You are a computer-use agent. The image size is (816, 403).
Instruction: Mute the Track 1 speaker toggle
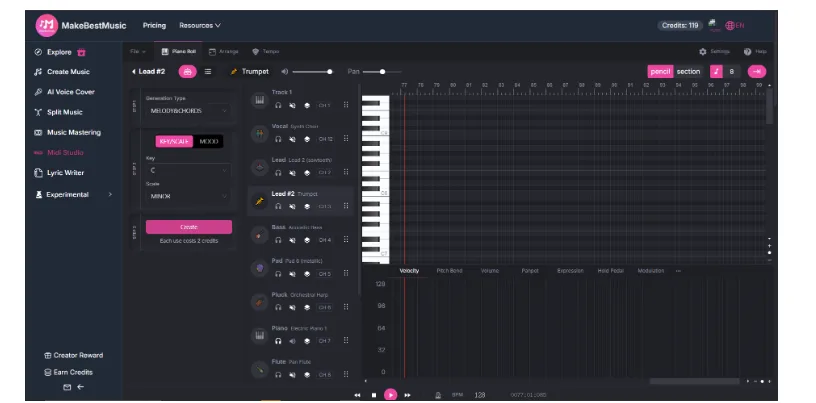[292, 105]
